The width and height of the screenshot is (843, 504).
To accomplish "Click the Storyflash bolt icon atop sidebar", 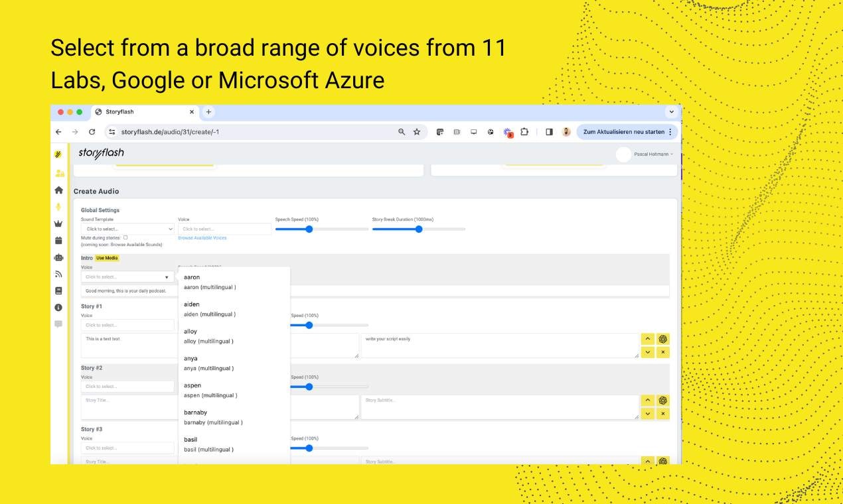I will click(x=58, y=155).
